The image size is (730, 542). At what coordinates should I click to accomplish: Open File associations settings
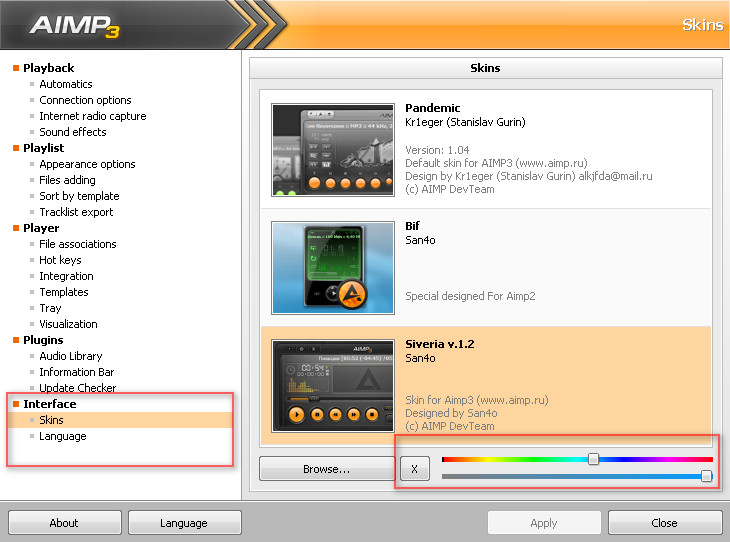pos(78,244)
